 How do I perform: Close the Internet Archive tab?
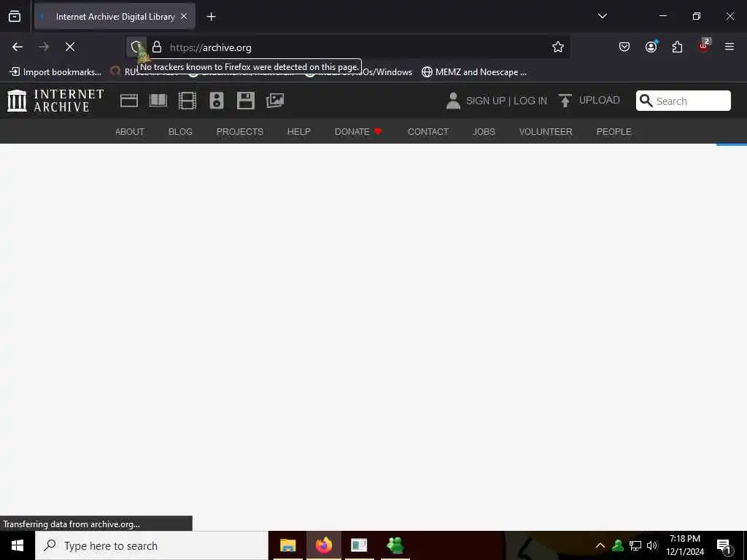coord(184,17)
